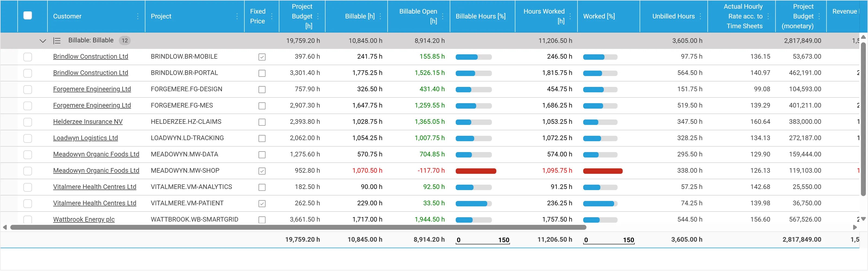This screenshot has width=868, height=271.
Task: Uncheck Fixed Price for VITALMERE.VM-PATIENT
Action: [262, 203]
